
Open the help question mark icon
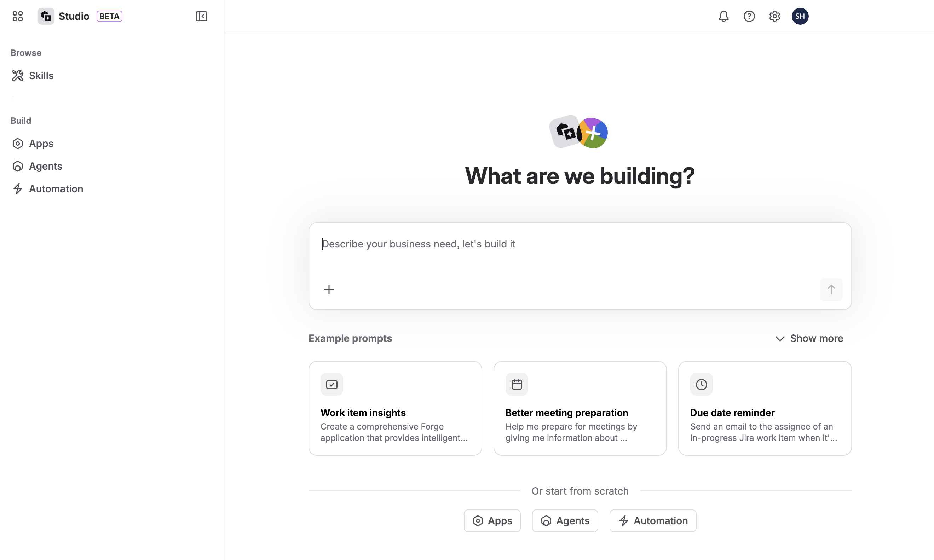tap(749, 16)
